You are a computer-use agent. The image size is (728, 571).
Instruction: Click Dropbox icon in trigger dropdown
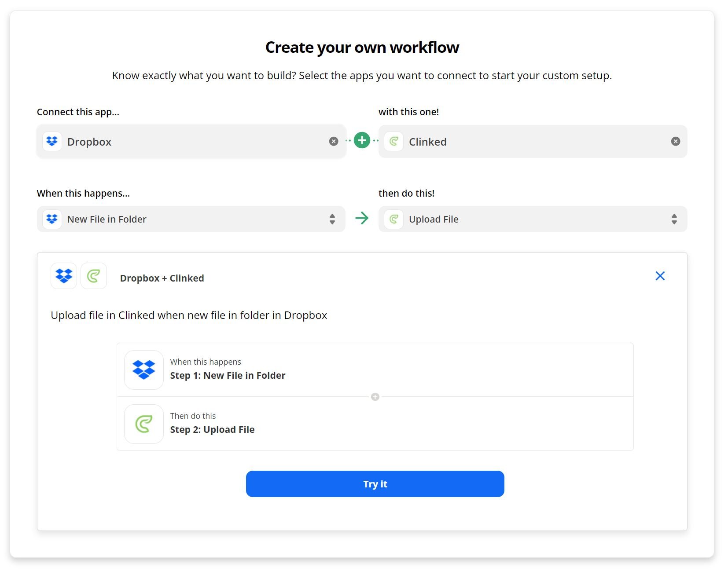point(52,219)
